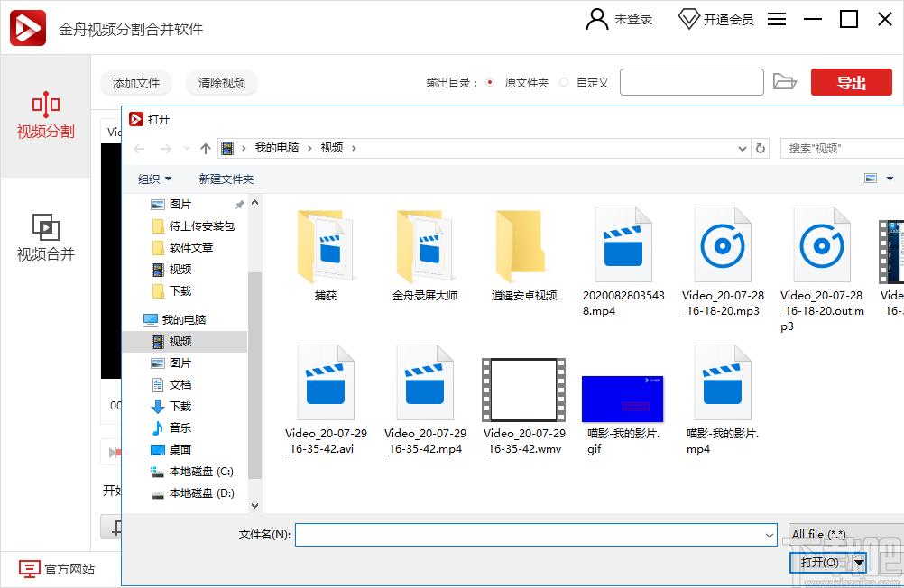Screen dimensions: 904x588
Task: Expand the view options dropdown arrow
Action: tap(890, 179)
